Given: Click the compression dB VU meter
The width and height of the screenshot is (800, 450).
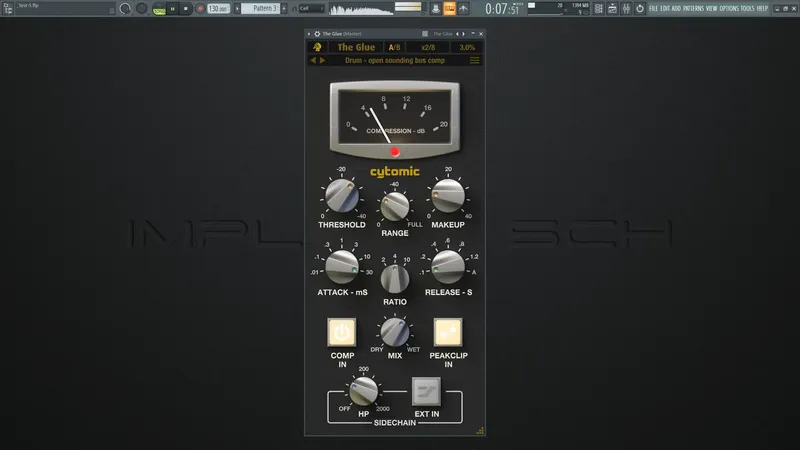Looking at the screenshot, I should click(395, 118).
